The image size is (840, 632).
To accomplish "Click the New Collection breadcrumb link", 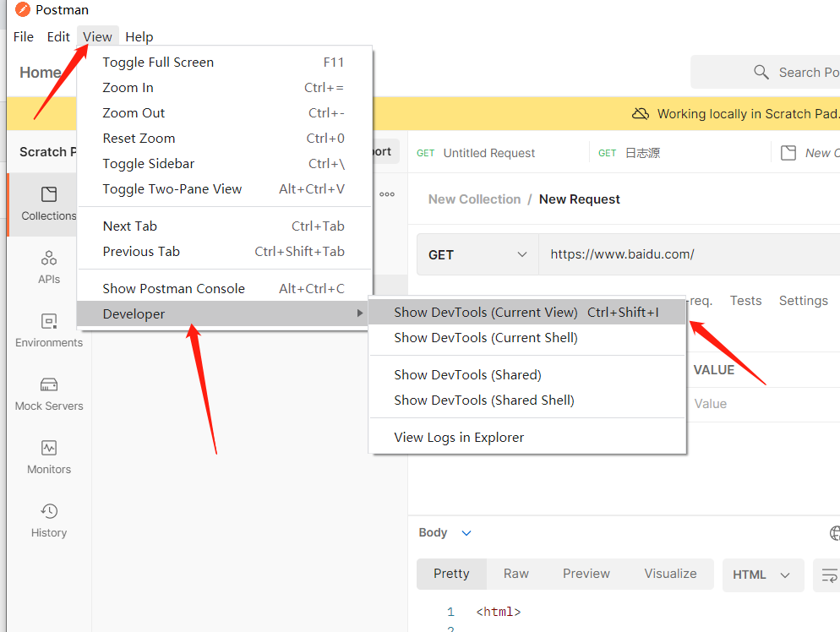I will pyautogui.click(x=474, y=199).
